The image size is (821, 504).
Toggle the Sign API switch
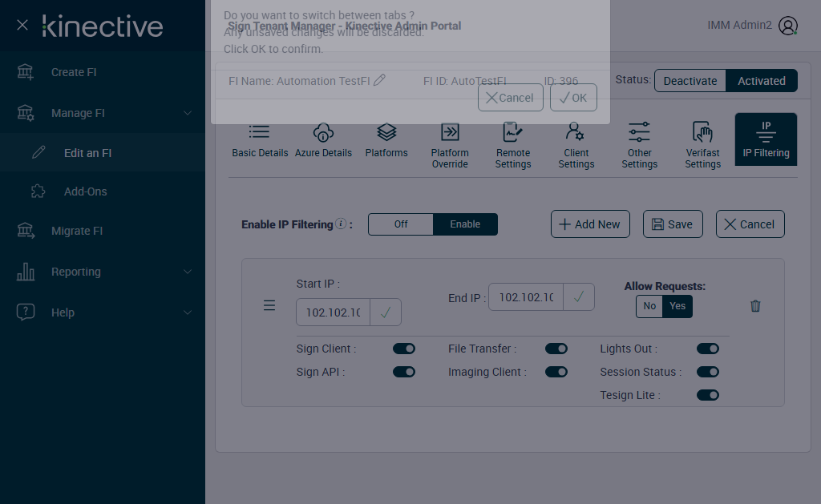[404, 372]
